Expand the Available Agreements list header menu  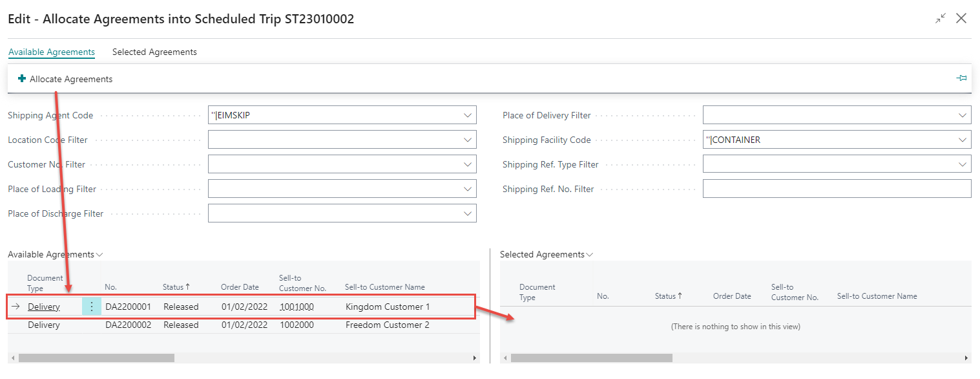tap(99, 255)
